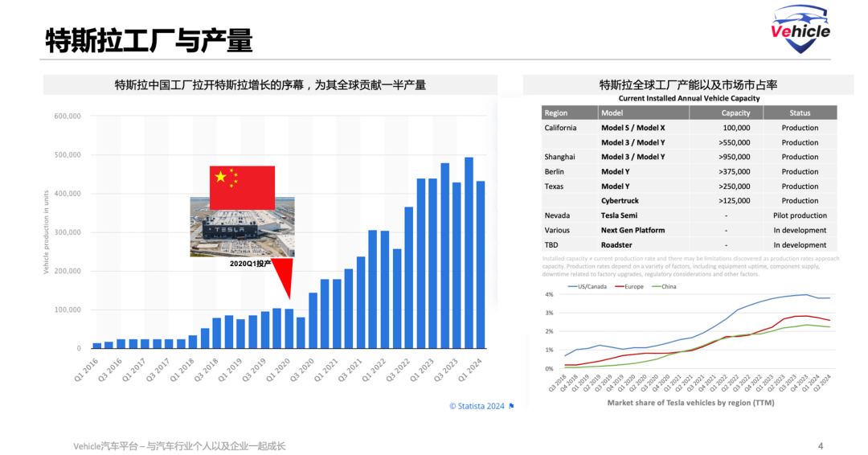Click 'In development' status for Roadster
Screen dimensions: 868x455
tap(800, 245)
